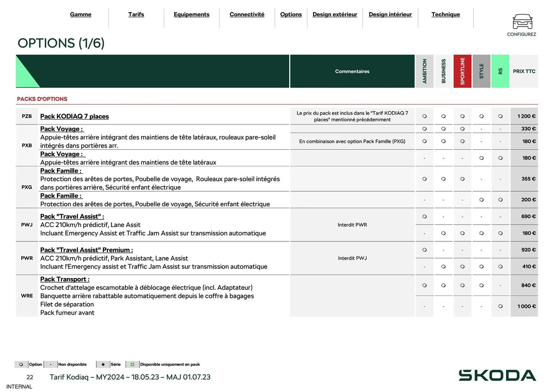Screen dimensions: 554x392
Task: Click the Série legend filled dot symbol
Action: [103, 364]
